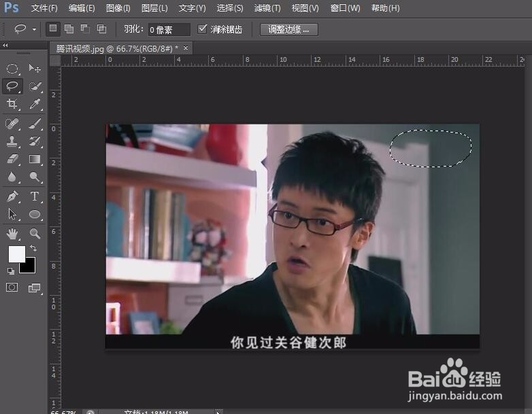Select the History Brush tool
532x414 pixels.
35,141
